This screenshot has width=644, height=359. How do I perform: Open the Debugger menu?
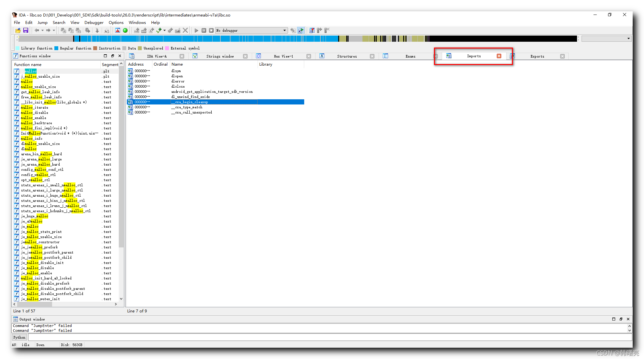coord(94,23)
